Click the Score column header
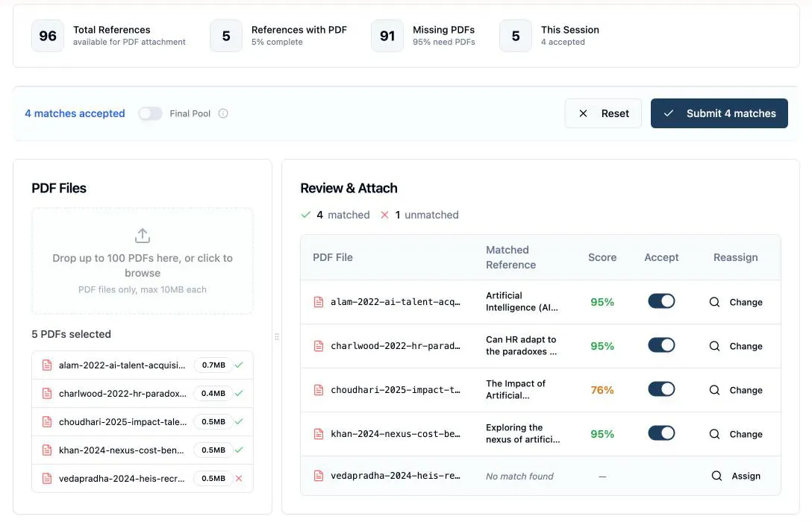 [602, 257]
